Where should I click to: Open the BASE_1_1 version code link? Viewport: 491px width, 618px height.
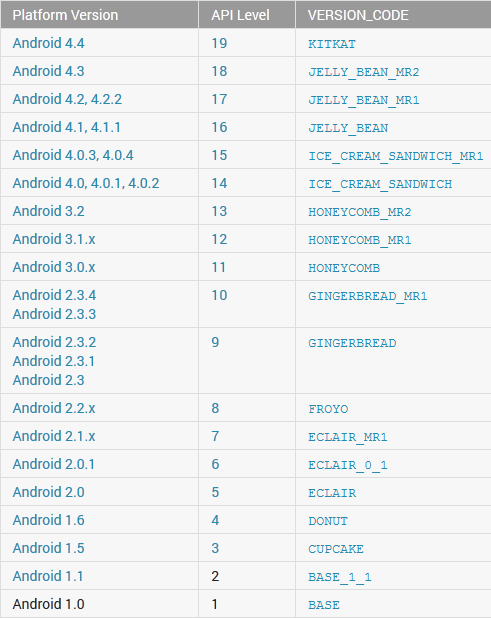pyautogui.click(x=340, y=577)
